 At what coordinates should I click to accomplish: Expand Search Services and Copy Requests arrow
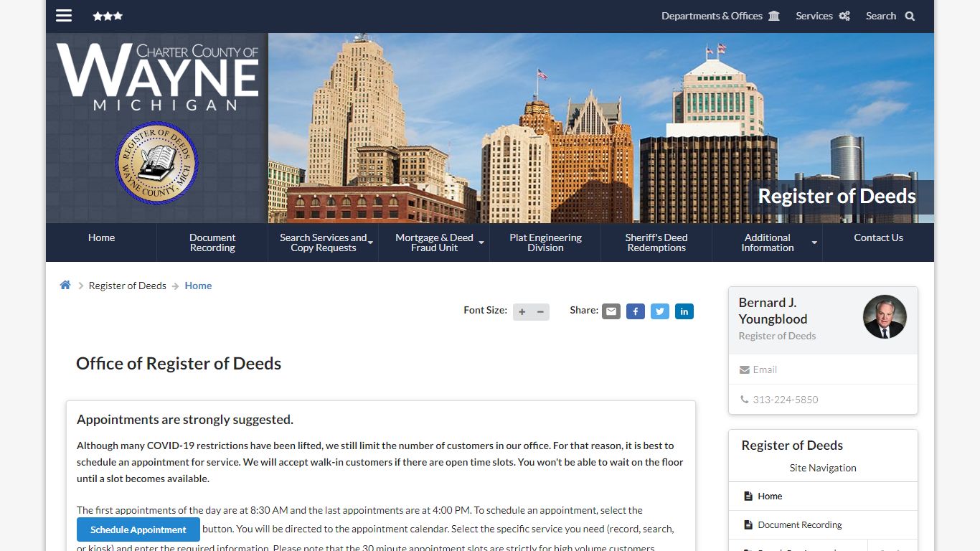click(371, 242)
